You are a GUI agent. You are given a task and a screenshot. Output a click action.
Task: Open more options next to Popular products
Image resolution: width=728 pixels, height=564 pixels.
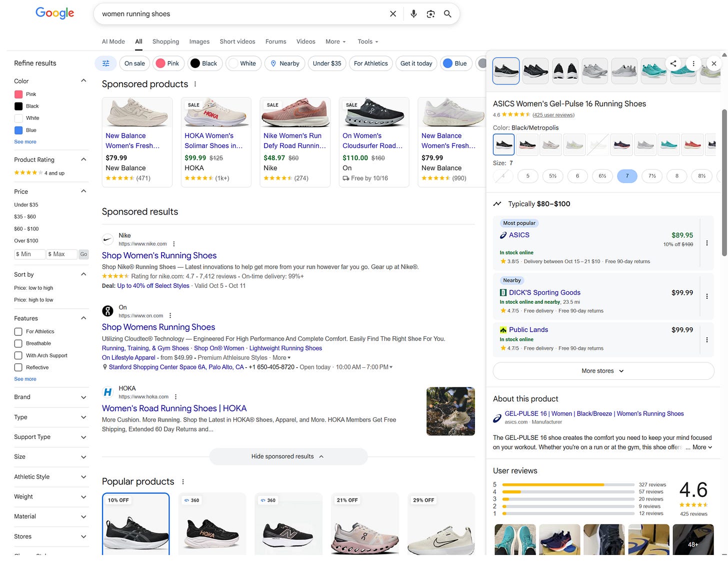[183, 481]
